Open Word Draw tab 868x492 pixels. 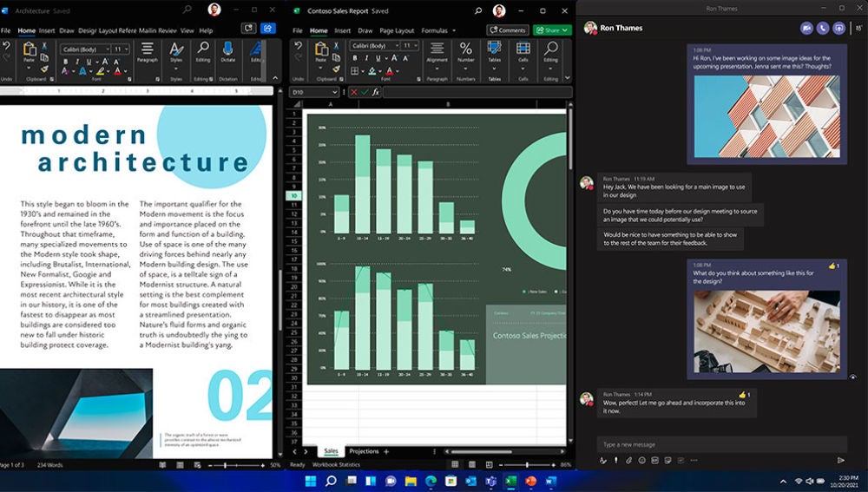click(67, 30)
